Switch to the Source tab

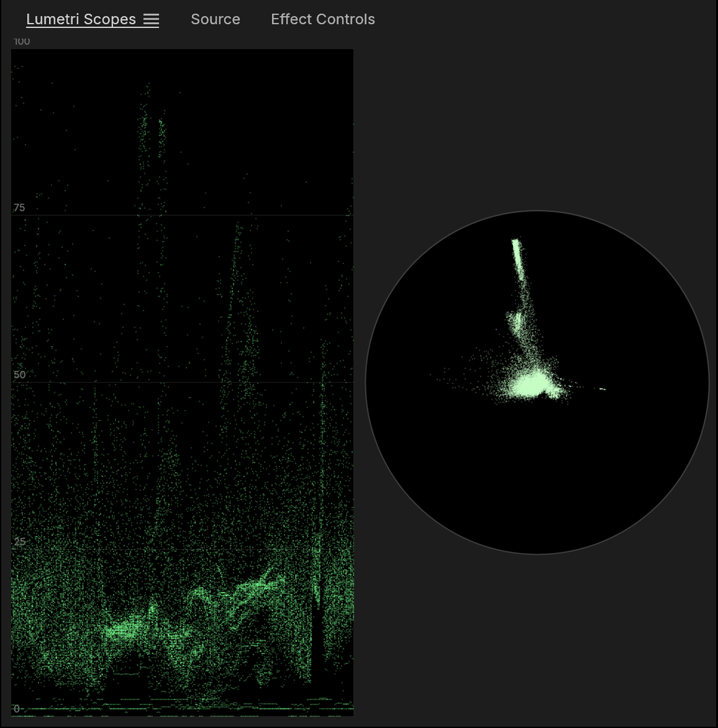pos(215,20)
